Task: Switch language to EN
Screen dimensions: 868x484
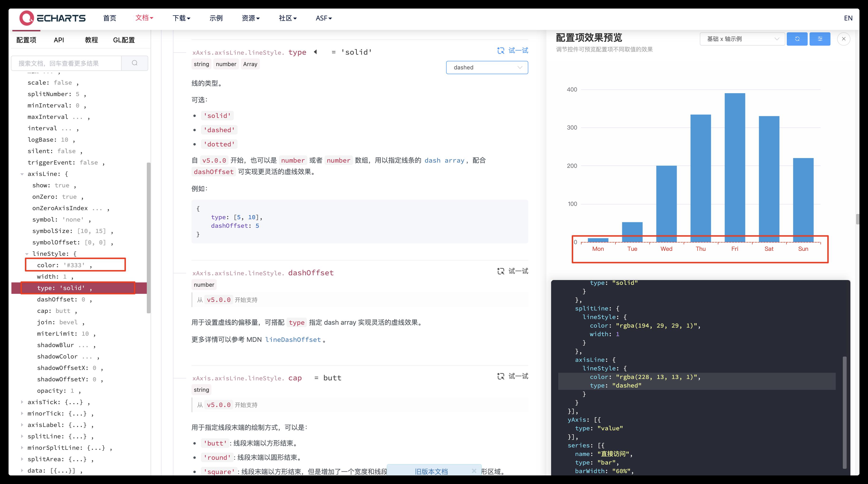Action: point(848,18)
